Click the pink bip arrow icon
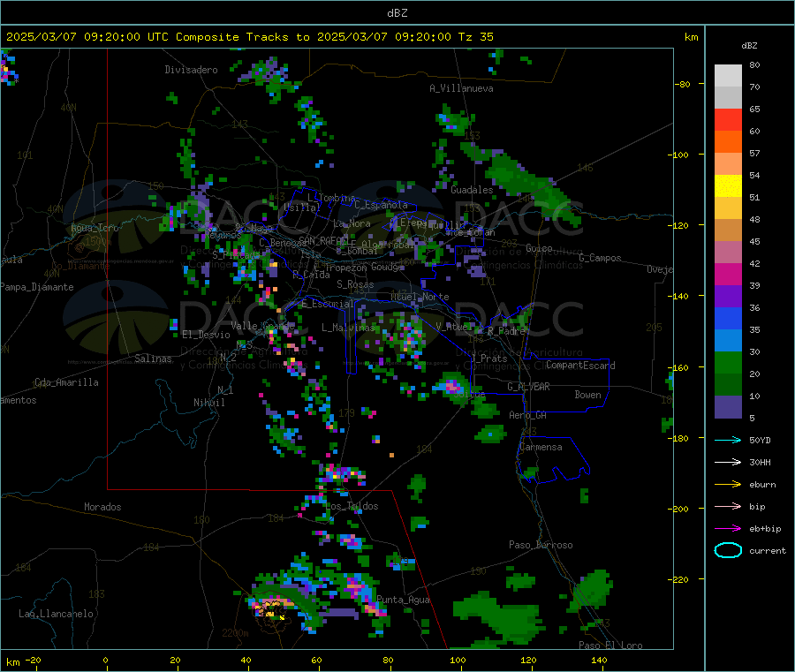The height and width of the screenshot is (672, 795). (x=728, y=506)
